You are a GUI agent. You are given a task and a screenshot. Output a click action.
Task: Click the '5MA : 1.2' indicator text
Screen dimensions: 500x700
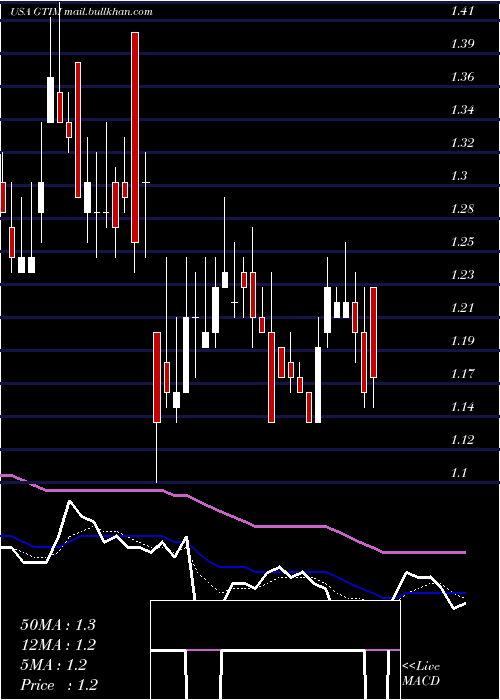[x=53, y=665]
